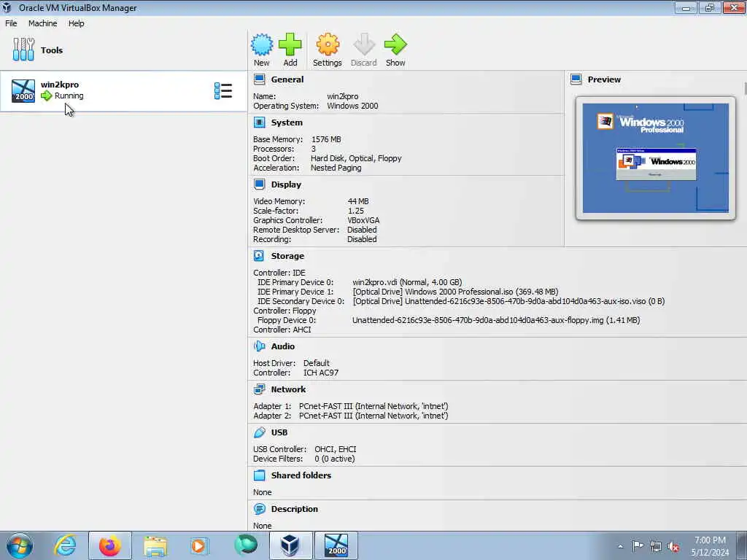747x560 pixels.
Task: Open the Network settings heading link
Action: pos(288,389)
